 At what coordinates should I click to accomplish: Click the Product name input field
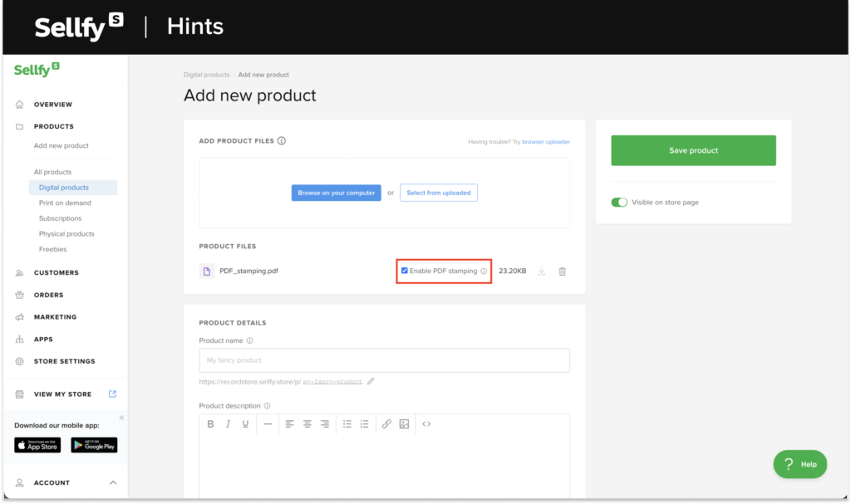click(x=384, y=360)
